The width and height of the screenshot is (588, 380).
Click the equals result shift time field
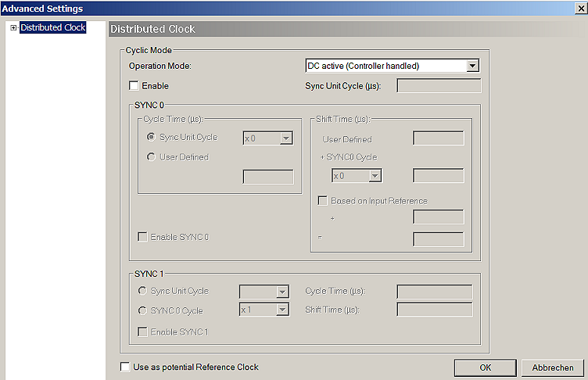pos(439,239)
